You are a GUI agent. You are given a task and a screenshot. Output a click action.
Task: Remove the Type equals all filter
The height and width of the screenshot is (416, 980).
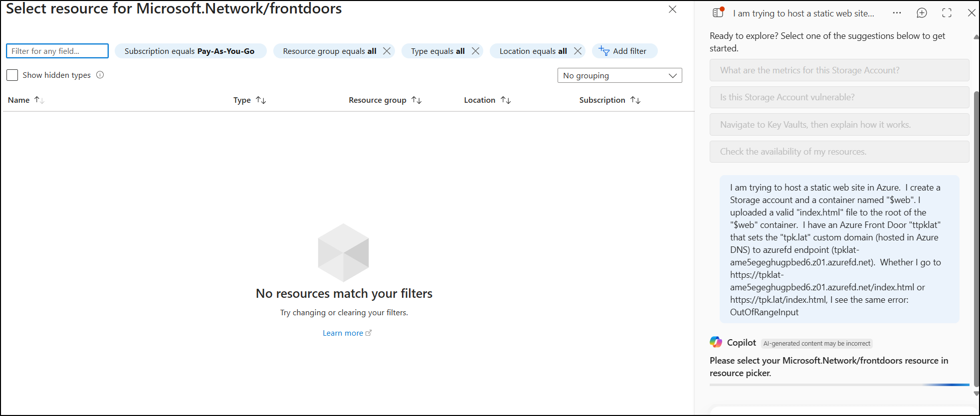tap(475, 51)
